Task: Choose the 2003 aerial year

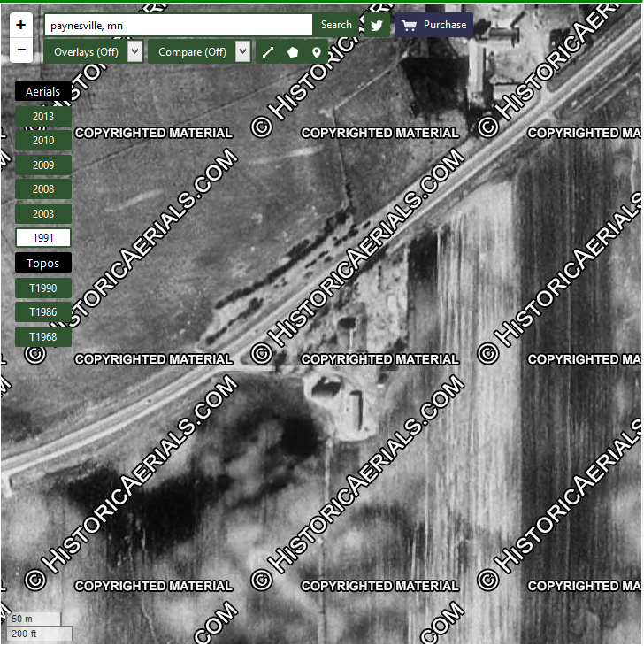Action: pyautogui.click(x=43, y=214)
